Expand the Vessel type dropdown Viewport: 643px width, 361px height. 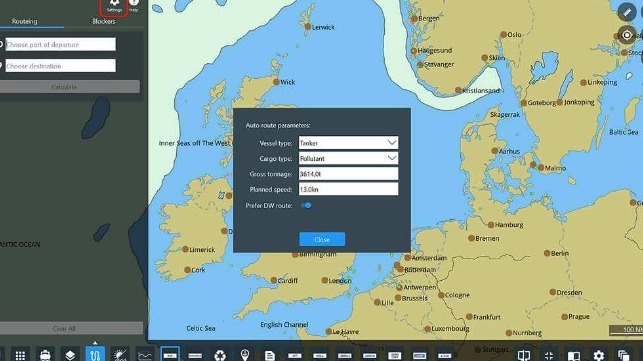(348, 143)
